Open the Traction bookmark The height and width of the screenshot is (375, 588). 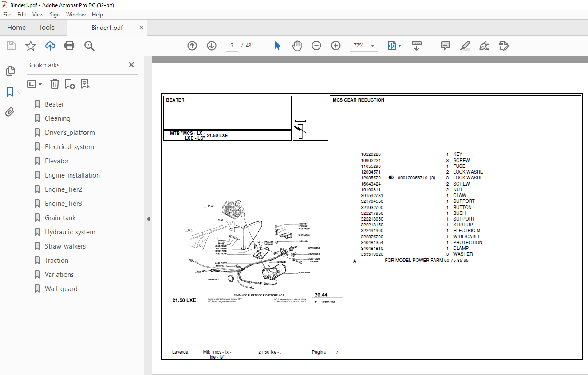[x=56, y=261]
